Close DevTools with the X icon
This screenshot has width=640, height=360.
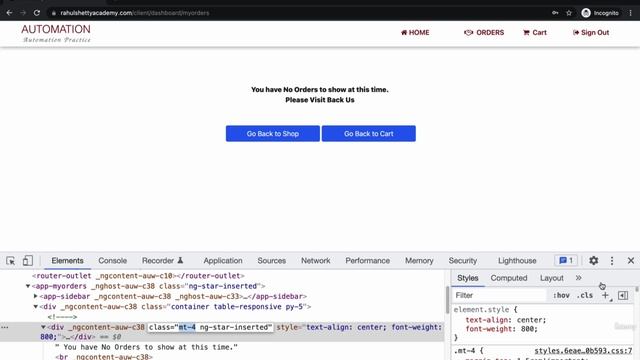[x=631, y=260]
